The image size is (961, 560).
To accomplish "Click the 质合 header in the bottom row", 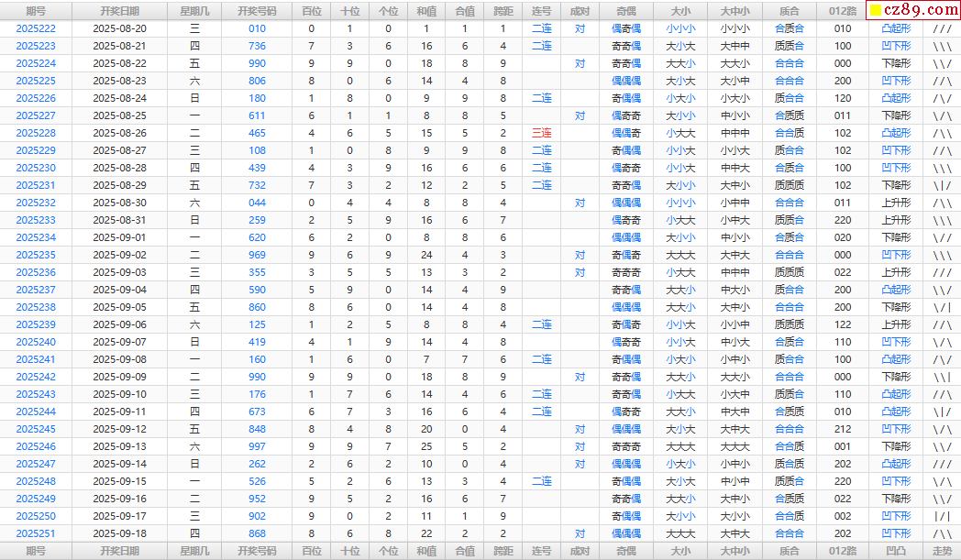I will pyautogui.click(x=790, y=552).
